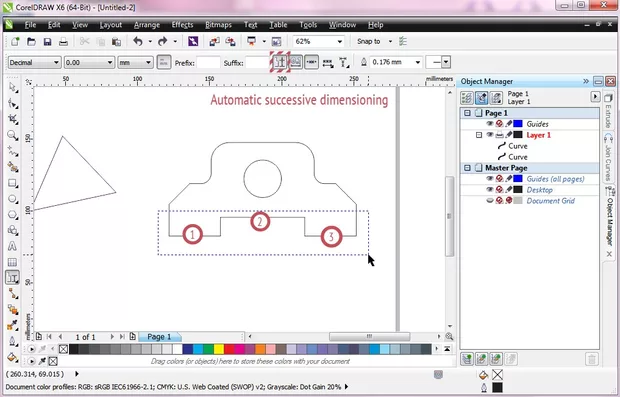Open the Decimal dimension style dropdown
The width and height of the screenshot is (620, 397).
57,62
